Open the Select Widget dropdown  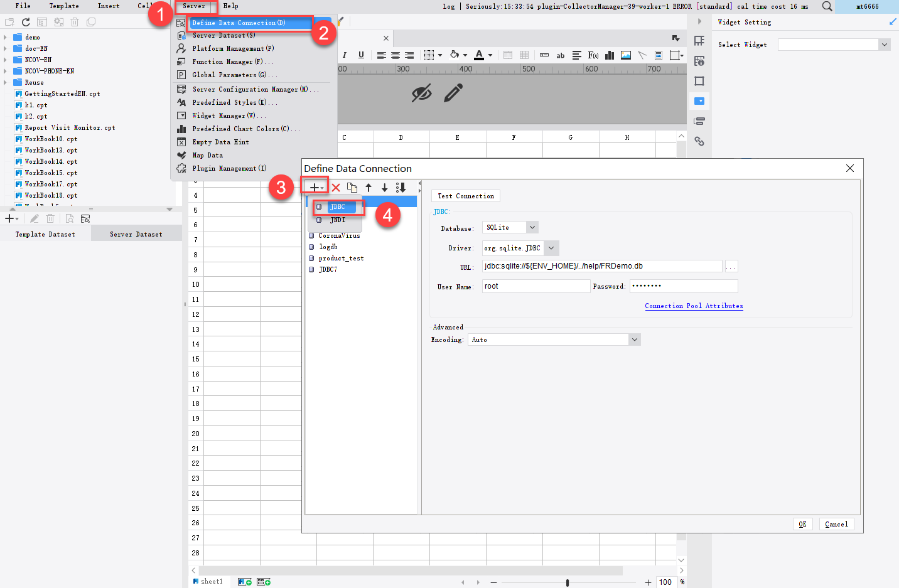(x=884, y=45)
